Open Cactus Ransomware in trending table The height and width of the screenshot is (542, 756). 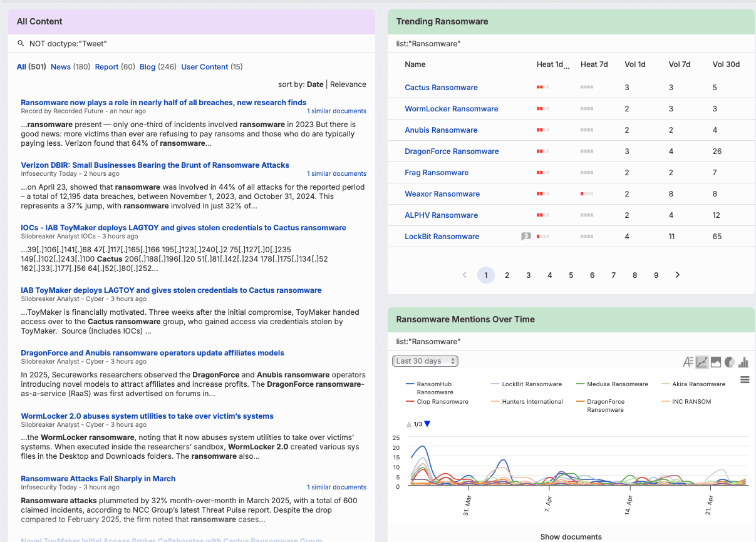pyautogui.click(x=441, y=88)
